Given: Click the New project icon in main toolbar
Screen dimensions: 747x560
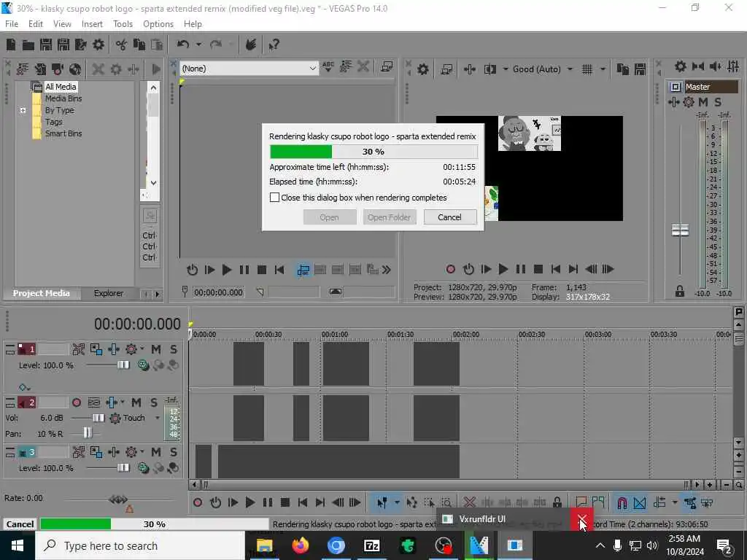Looking at the screenshot, I should tap(10, 44).
